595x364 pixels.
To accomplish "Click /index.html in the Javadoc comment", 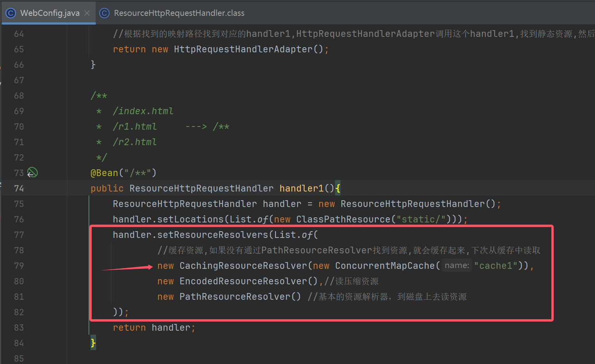I will [x=143, y=111].
